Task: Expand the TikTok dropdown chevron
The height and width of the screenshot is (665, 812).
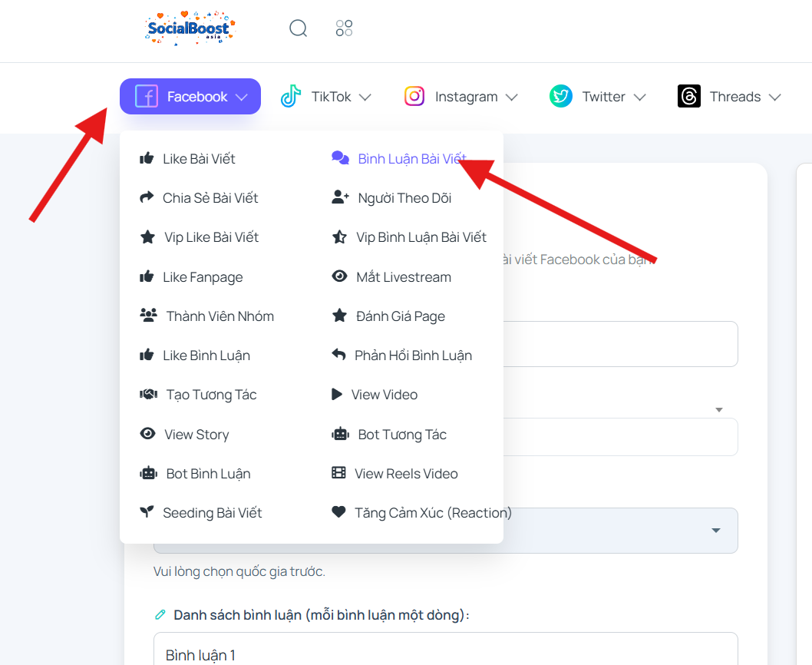Action: click(x=365, y=97)
